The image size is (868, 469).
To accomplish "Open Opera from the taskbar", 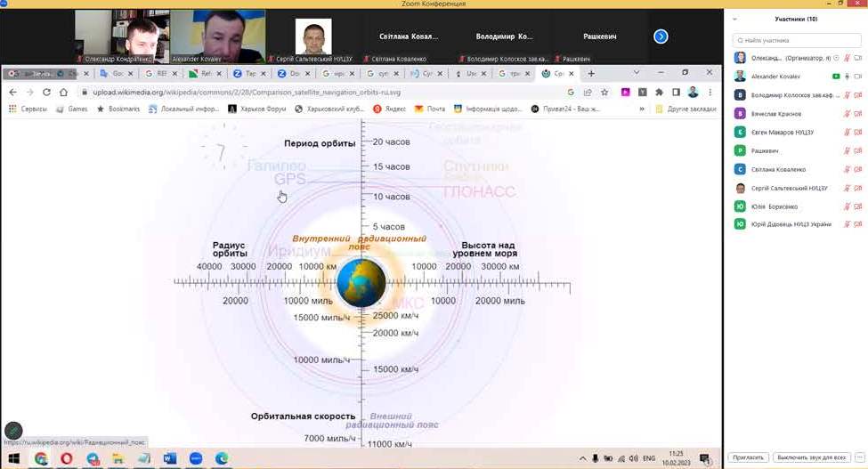I will [x=67, y=458].
